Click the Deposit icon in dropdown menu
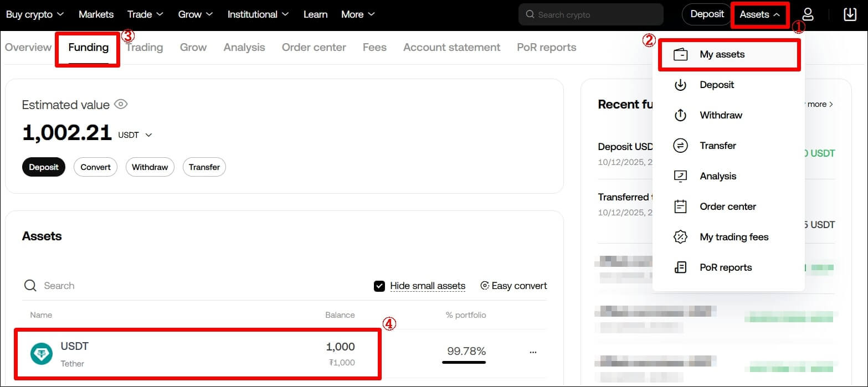Screen dimensions: 868x387 [680, 85]
